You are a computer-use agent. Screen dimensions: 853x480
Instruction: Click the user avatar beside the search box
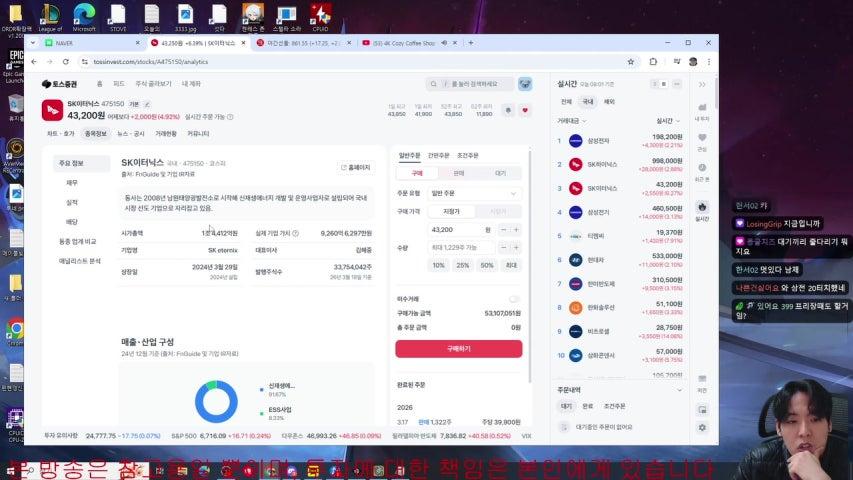[x=525, y=84]
